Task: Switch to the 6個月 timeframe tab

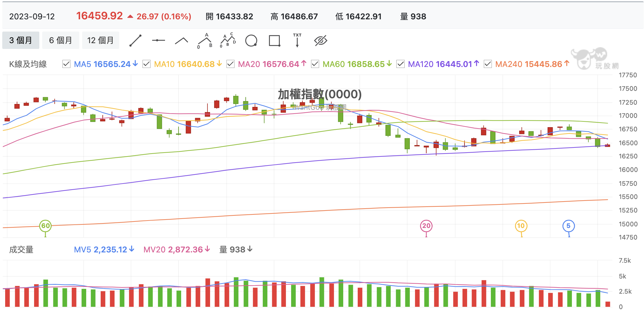Action: click(x=60, y=40)
